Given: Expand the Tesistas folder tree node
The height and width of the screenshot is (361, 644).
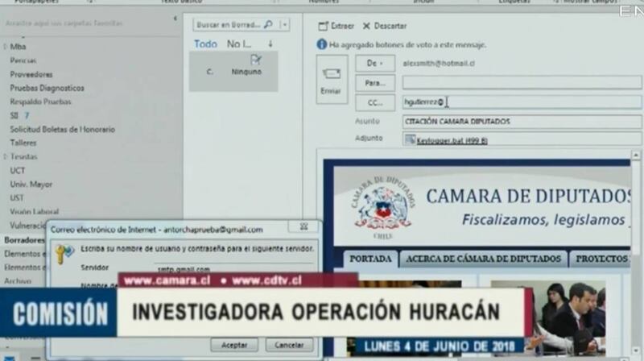Looking at the screenshot, I should 6,156.
